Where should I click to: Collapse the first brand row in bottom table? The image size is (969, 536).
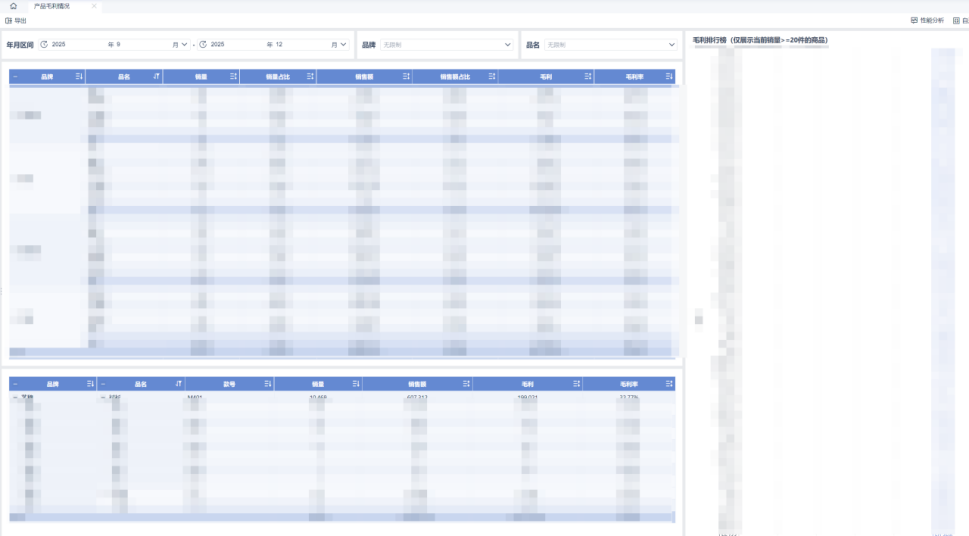15,398
